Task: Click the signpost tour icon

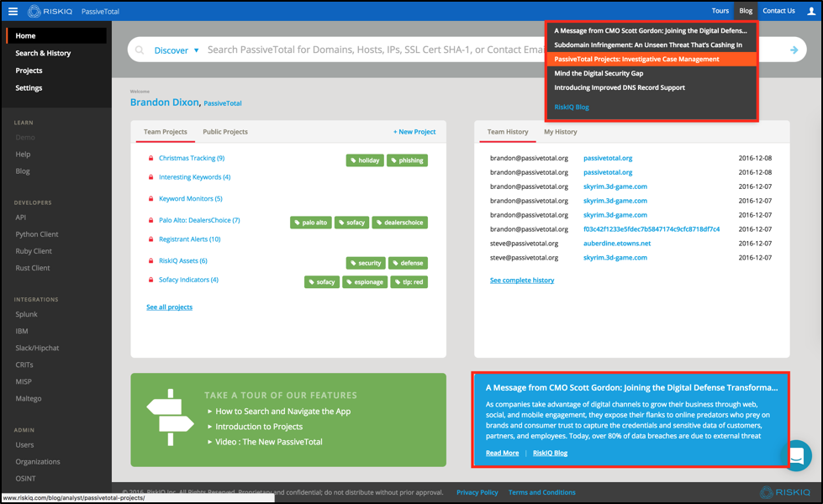Action: pyautogui.click(x=170, y=417)
